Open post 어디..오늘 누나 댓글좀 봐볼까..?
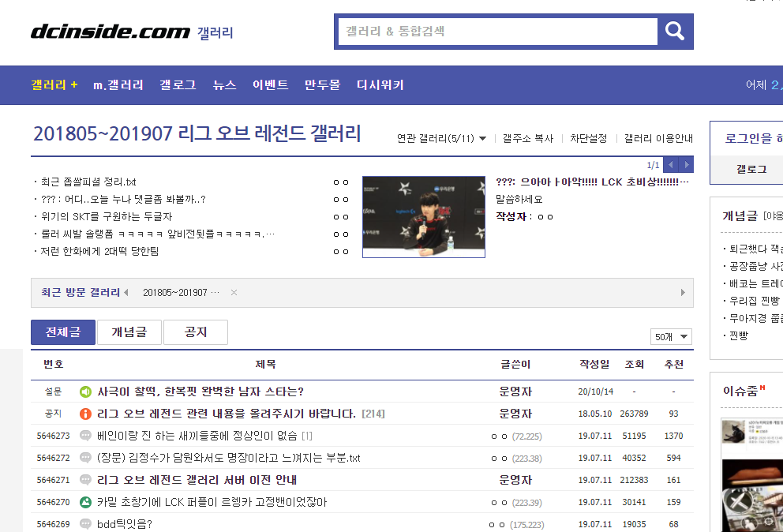Screen dimensions: 783x532 (123, 200)
